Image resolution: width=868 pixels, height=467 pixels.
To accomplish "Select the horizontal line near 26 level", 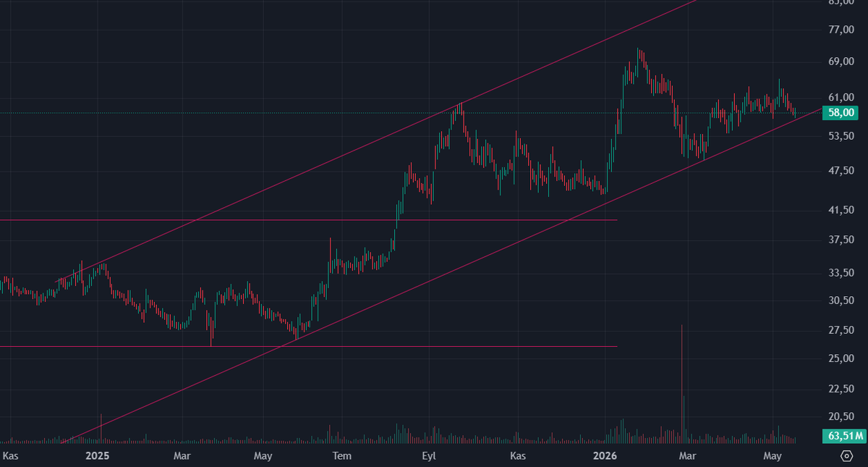I will click(309, 346).
